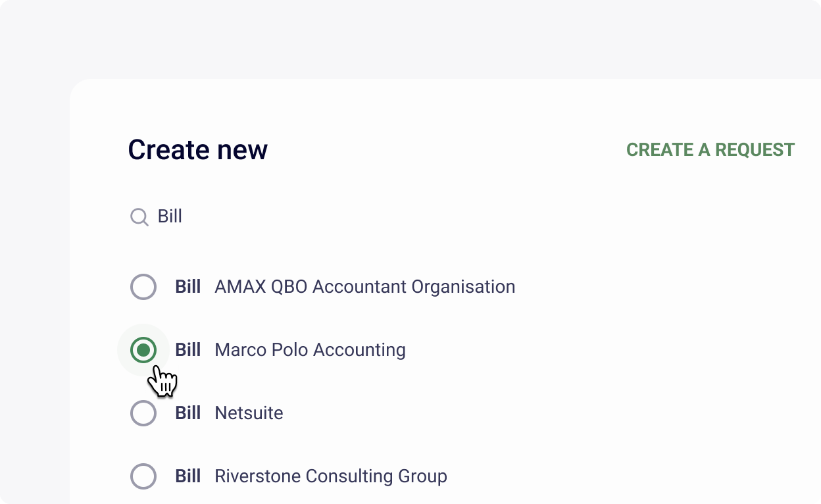Click the bold Bill label beside AMAX QBO
821x504 pixels.
pyautogui.click(x=188, y=287)
